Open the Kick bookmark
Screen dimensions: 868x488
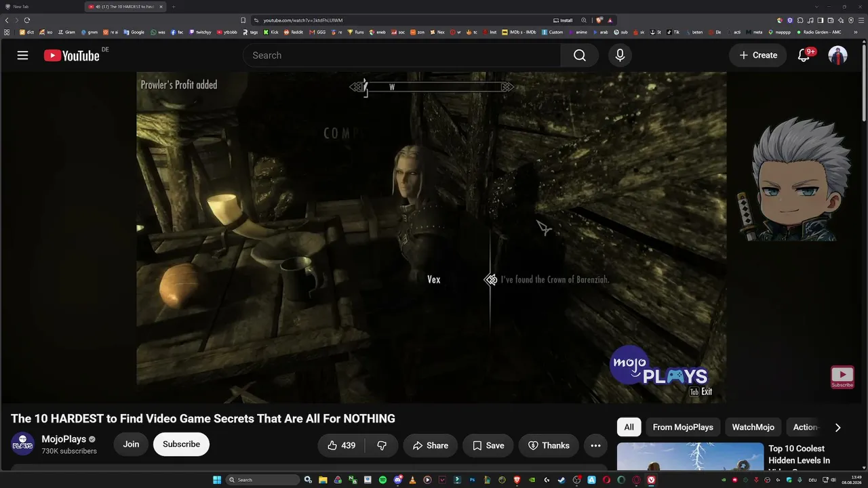[271, 32]
